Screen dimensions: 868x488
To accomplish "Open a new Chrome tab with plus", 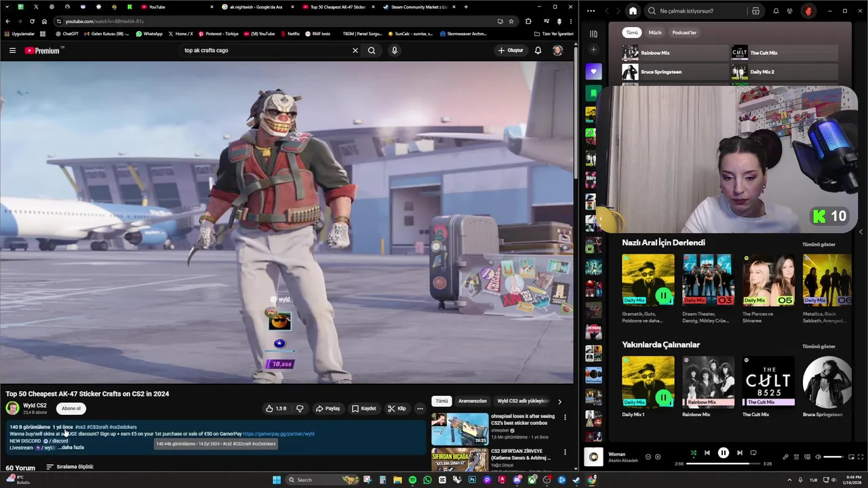I will 466,7.
